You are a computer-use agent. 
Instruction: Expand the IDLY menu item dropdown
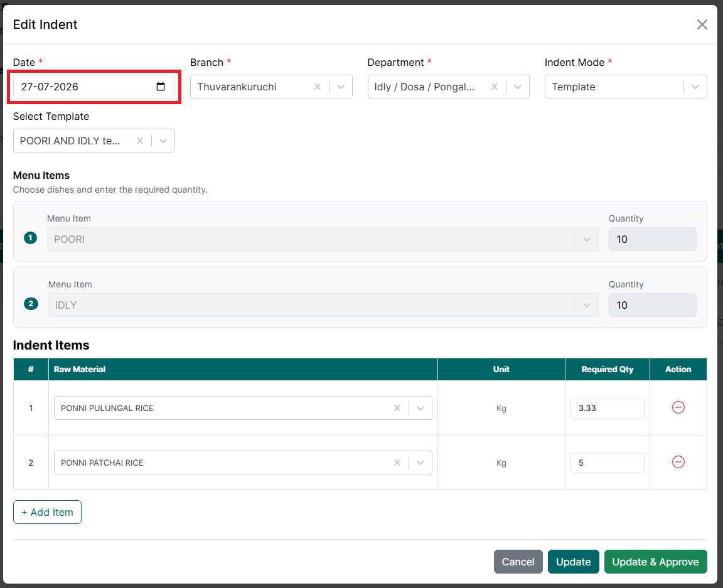point(587,306)
